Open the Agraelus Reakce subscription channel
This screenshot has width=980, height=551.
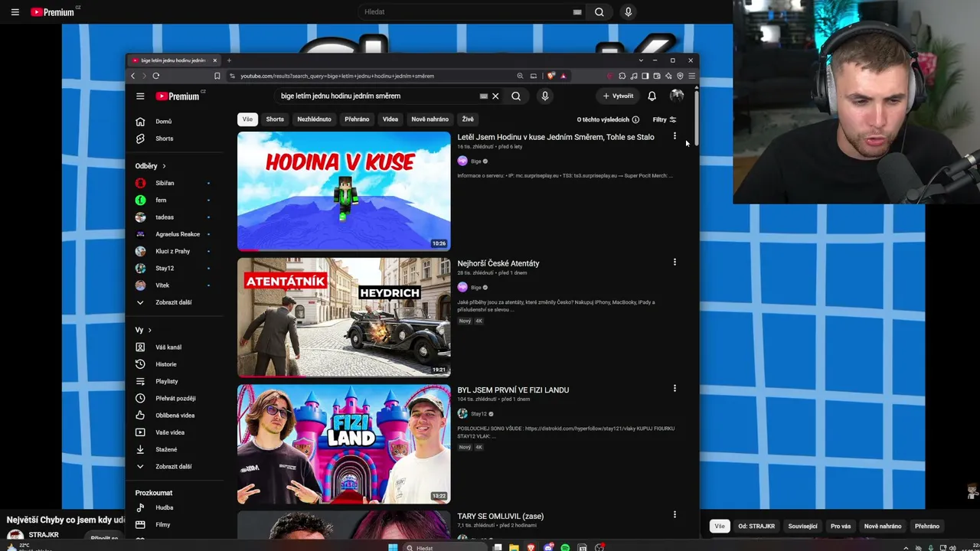(x=178, y=234)
